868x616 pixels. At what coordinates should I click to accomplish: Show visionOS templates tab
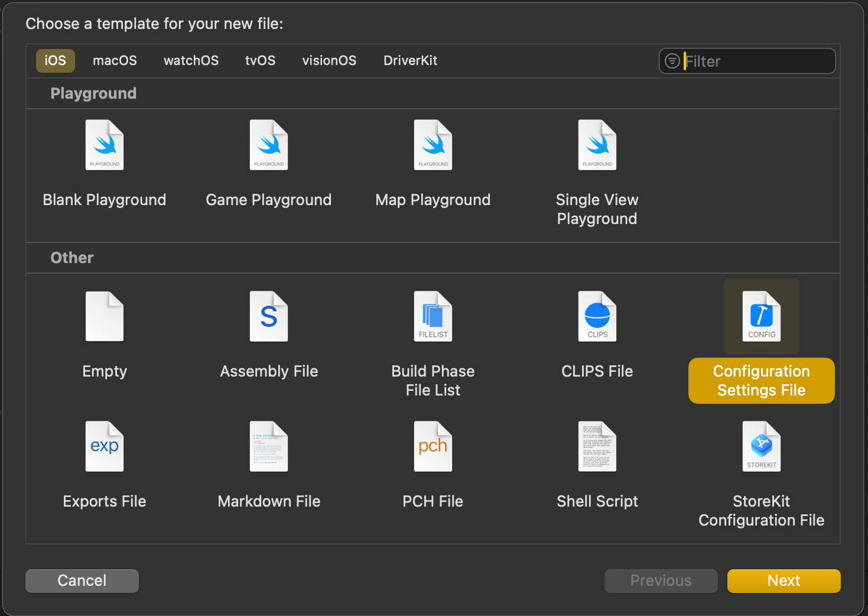click(329, 61)
